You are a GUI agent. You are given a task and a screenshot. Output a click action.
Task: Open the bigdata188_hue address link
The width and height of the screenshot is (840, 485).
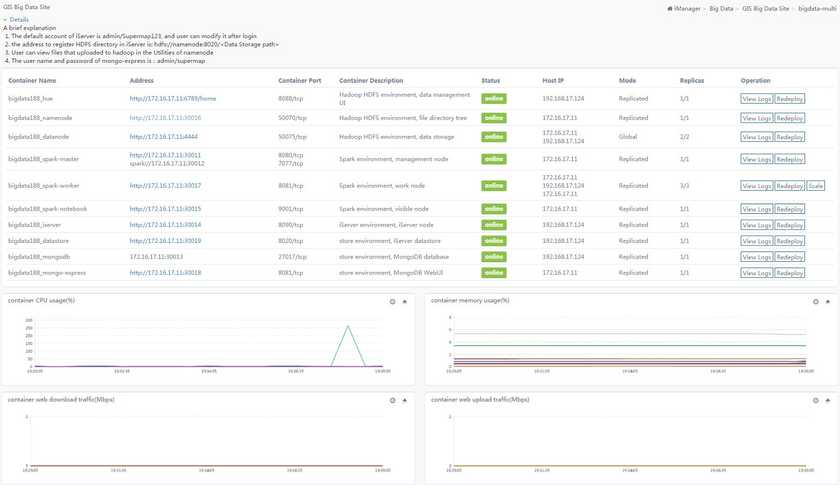(x=172, y=99)
